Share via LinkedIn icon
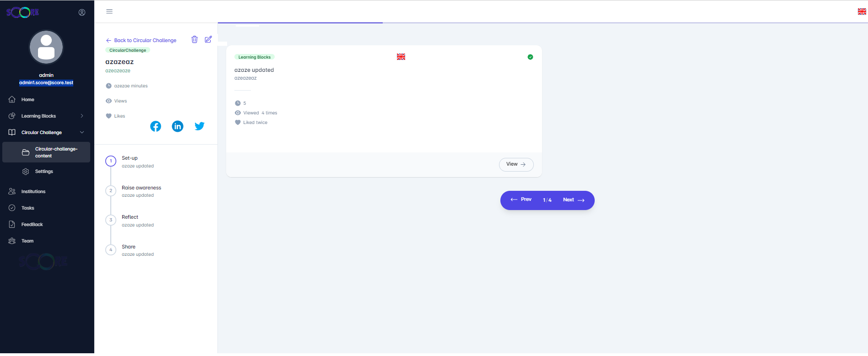 pyautogui.click(x=178, y=126)
